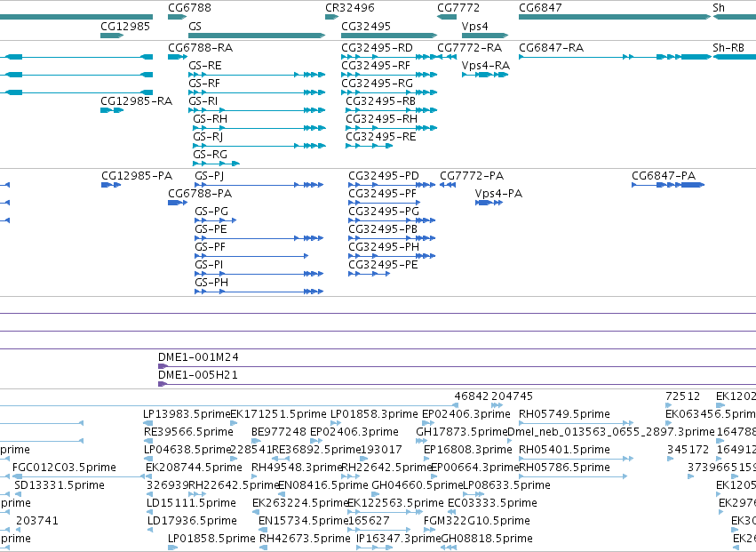
Task: Select the GS gene label
Action: 195,27
